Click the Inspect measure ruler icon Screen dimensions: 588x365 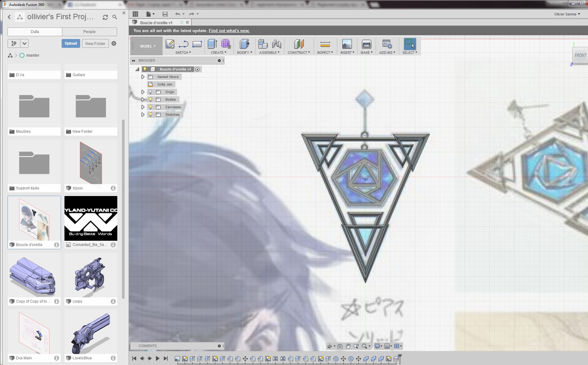pyautogui.click(x=325, y=44)
